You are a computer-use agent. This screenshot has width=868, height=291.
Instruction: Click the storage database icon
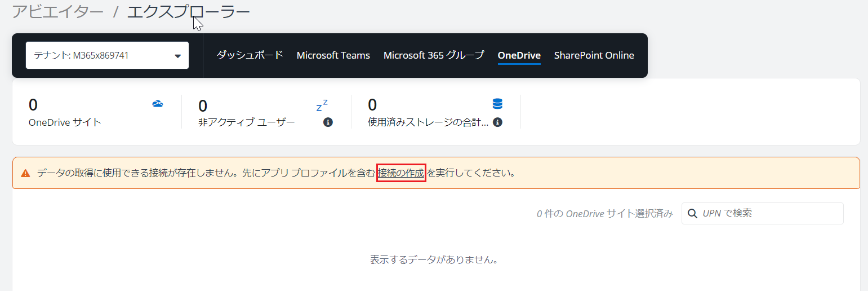497,104
